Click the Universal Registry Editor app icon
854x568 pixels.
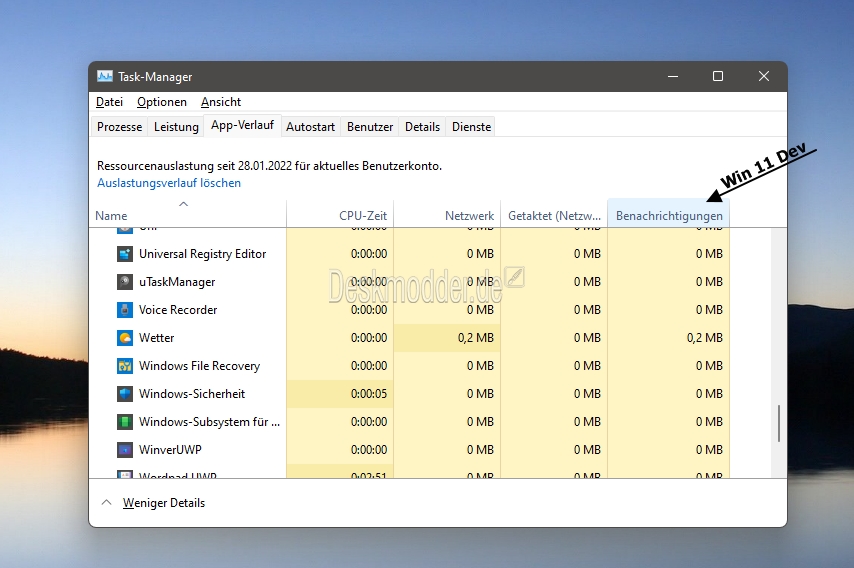point(125,254)
